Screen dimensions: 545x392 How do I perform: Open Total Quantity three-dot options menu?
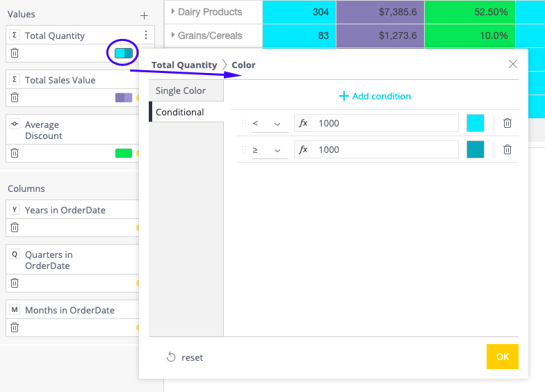click(146, 35)
